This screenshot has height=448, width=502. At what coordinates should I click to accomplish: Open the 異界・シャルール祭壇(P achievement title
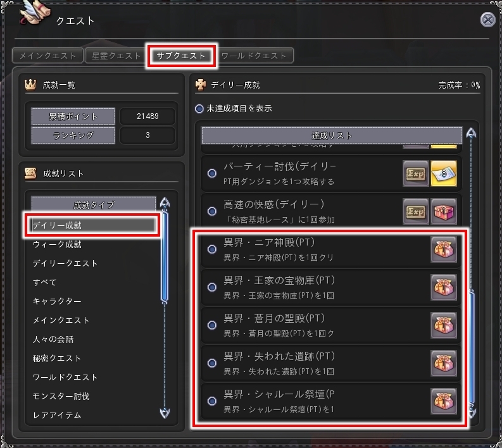[279, 394]
